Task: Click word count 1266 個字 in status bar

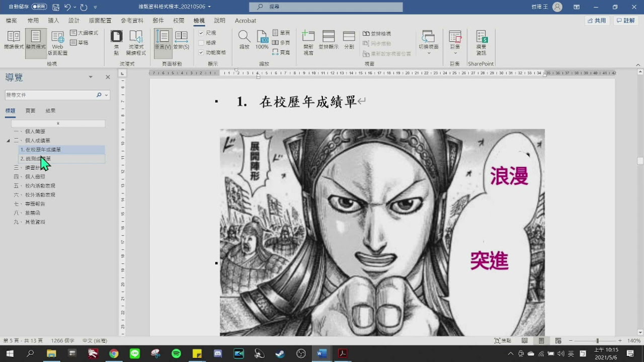Action: (x=63, y=340)
